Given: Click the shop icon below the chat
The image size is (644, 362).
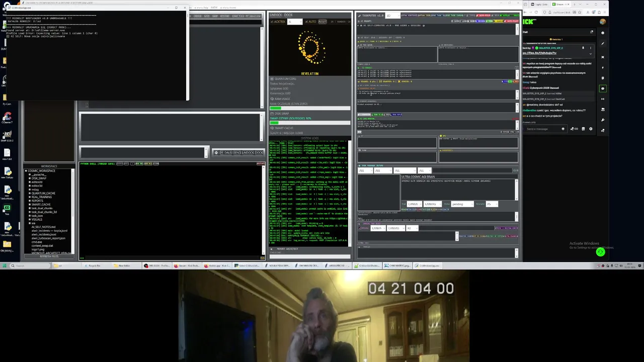Looking at the screenshot, I should [x=583, y=129].
